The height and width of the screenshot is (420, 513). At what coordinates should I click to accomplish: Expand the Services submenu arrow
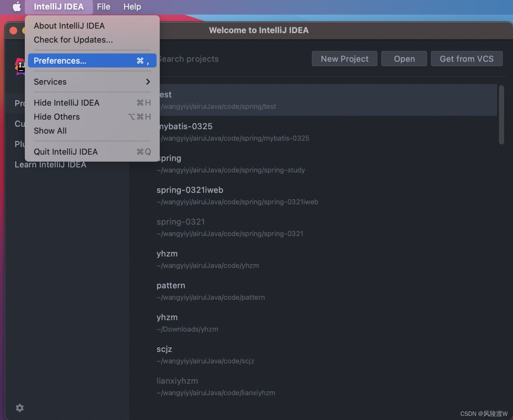tap(148, 82)
